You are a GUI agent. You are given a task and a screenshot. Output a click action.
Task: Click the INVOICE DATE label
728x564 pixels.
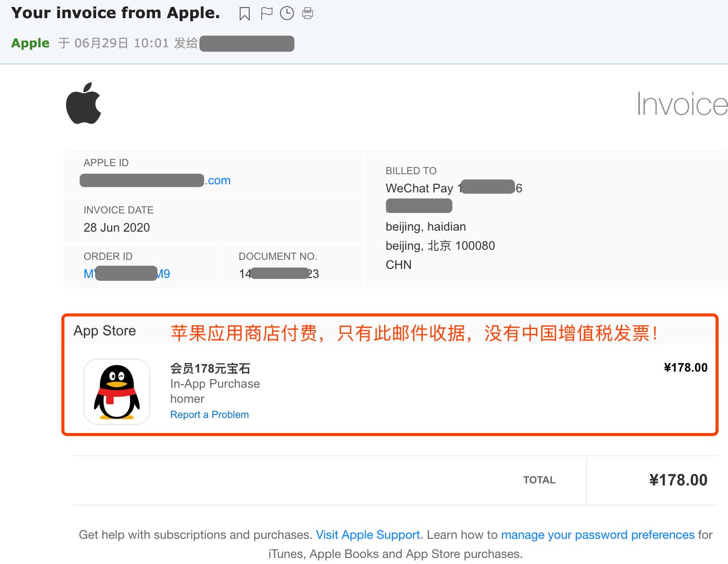pos(119,210)
